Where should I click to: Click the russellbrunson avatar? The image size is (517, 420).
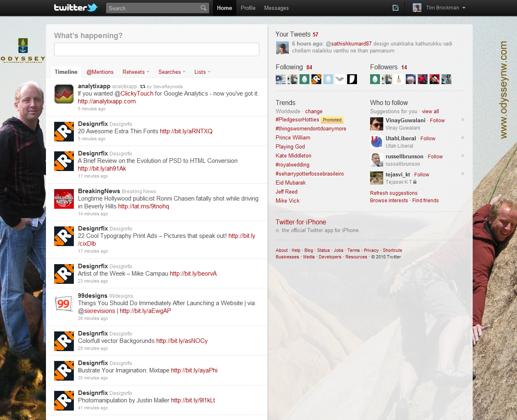tap(377, 160)
